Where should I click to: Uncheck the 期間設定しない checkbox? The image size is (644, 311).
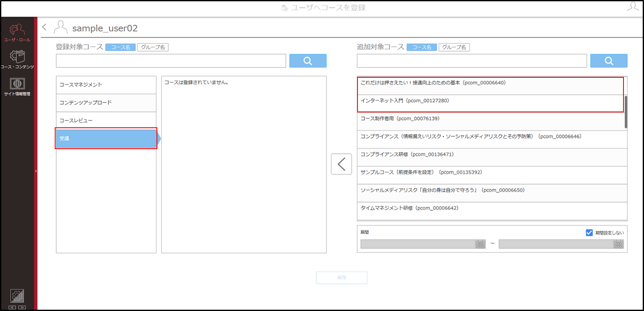tap(589, 233)
